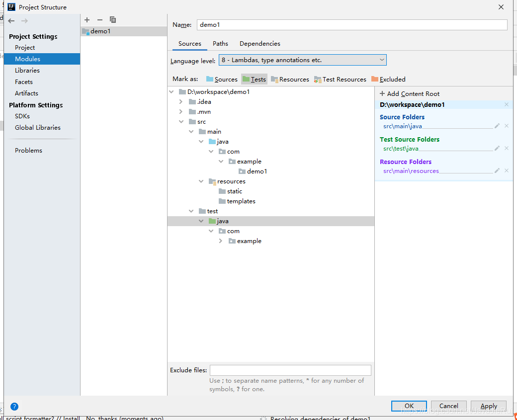Viewport: 517px width, 420px height.
Task: Select the demo1 package folder in tree
Action: [x=253, y=171]
